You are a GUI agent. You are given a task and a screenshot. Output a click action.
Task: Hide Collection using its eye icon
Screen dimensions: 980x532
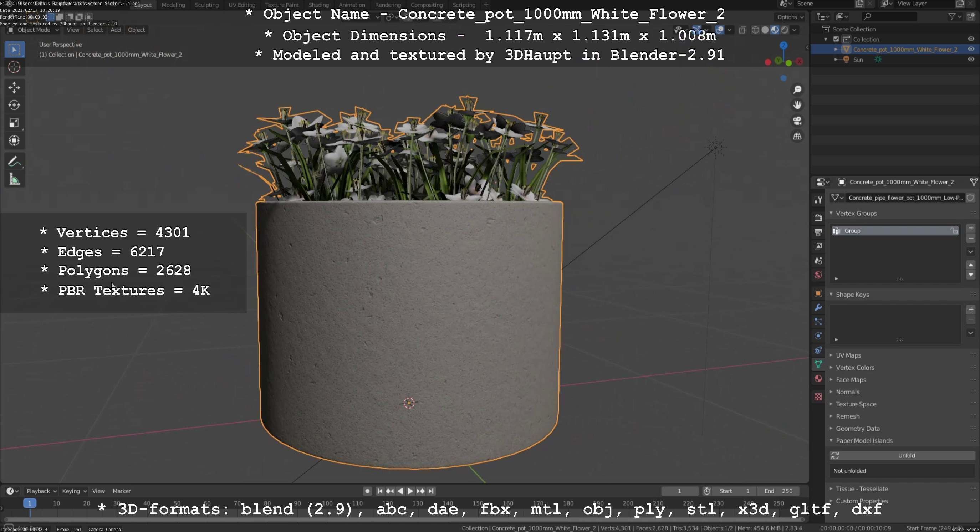tap(971, 39)
